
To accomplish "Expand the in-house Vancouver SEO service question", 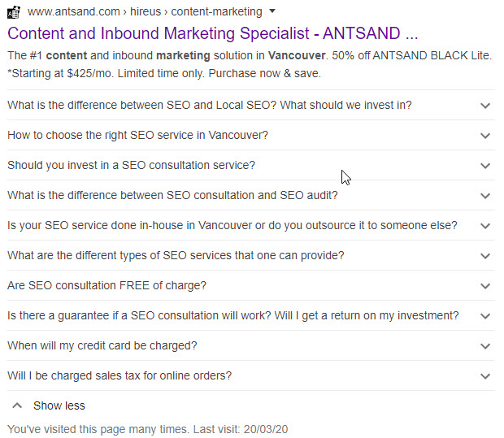I will pos(250,225).
